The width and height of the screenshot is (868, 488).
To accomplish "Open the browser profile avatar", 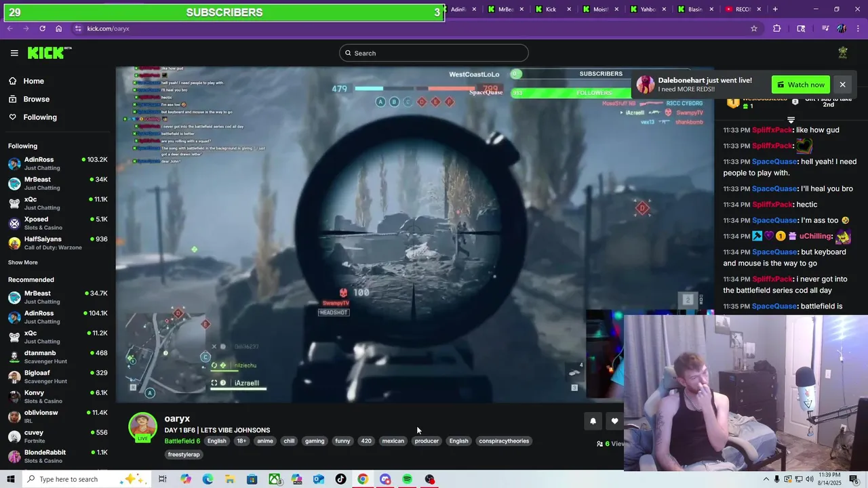I will point(842,28).
